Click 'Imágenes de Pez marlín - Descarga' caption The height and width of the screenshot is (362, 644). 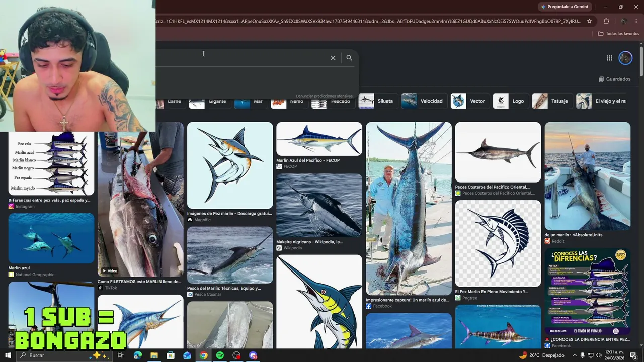(229, 214)
